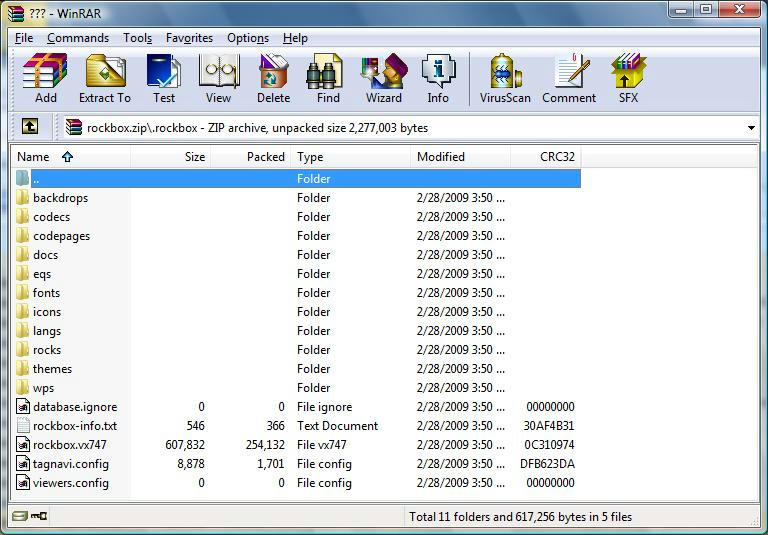Viewport: 768px width, 535px height.
Task: Select the themes folder
Action: click(52, 369)
